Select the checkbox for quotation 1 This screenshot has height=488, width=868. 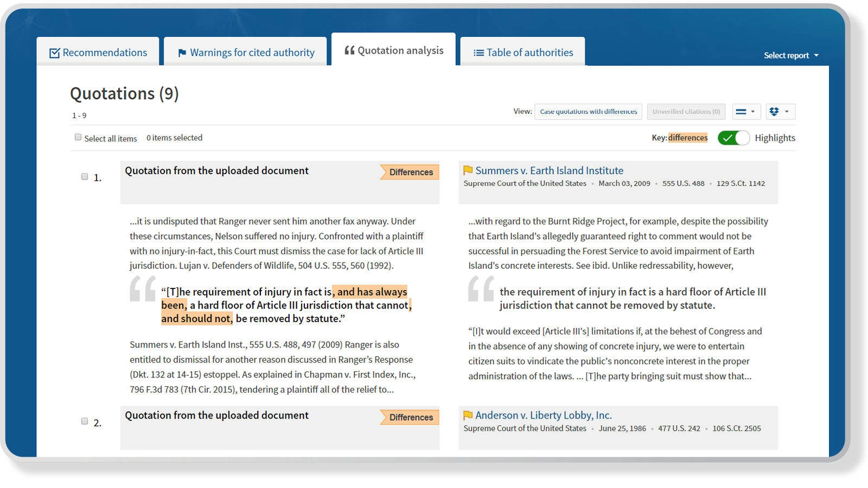[85, 177]
